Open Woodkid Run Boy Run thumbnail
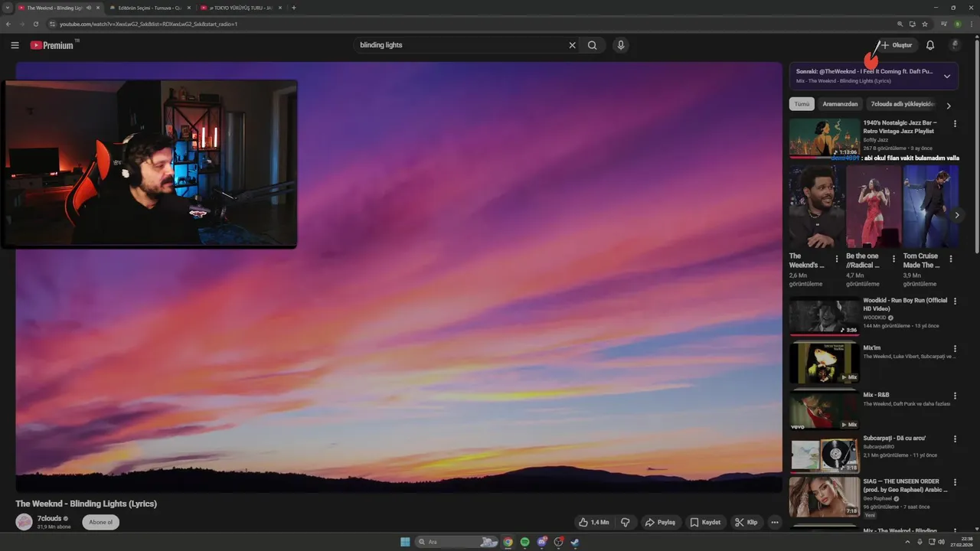Screen dimensions: 980x551 [x=825, y=316]
